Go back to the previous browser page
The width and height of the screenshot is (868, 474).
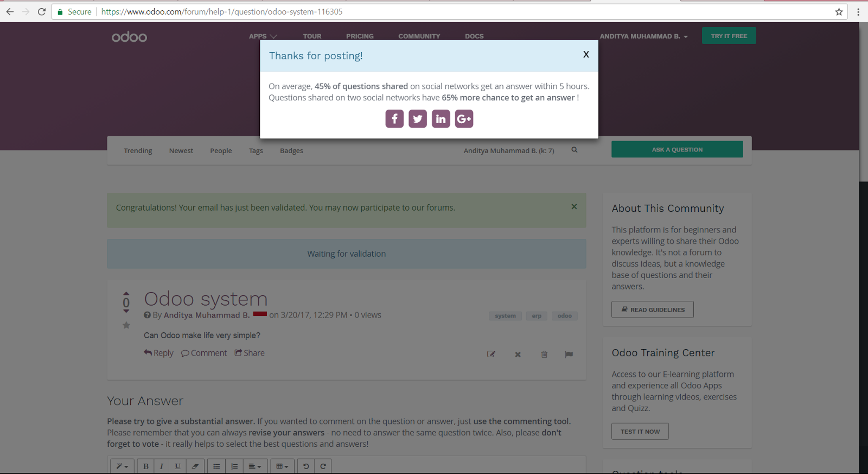(10, 11)
